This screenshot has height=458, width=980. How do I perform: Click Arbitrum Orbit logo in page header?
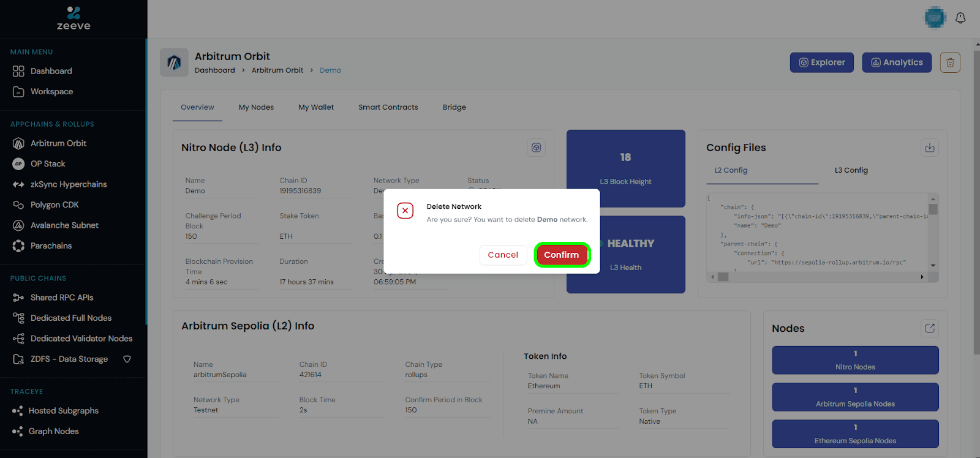pos(174,62)
